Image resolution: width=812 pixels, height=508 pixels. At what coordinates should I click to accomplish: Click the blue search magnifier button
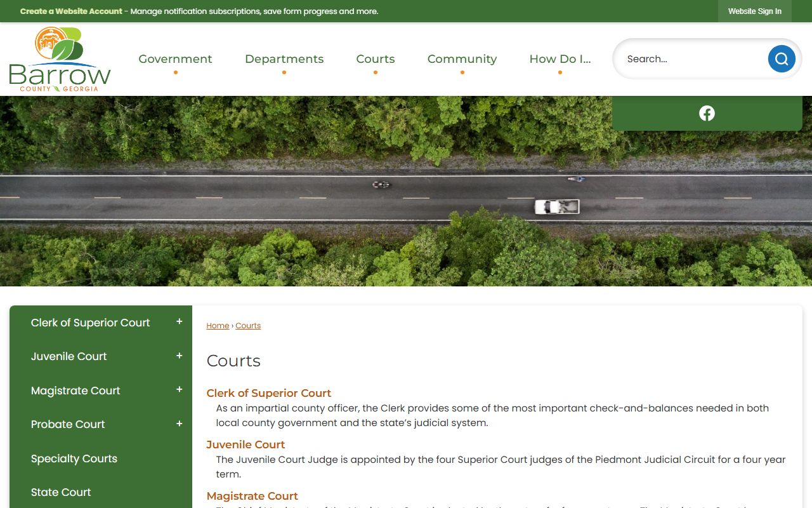point(782,59)
